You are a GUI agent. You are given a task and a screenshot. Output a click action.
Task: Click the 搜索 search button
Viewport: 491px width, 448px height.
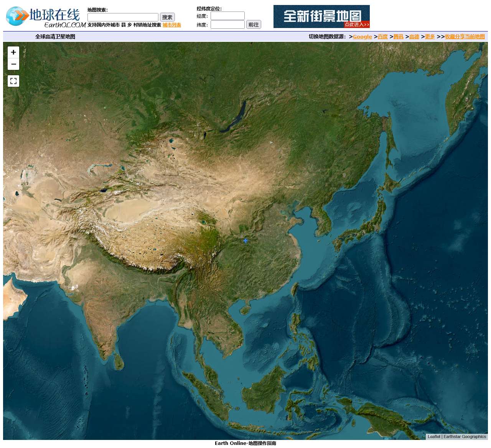pyautogui.click(x=167, y=17)
